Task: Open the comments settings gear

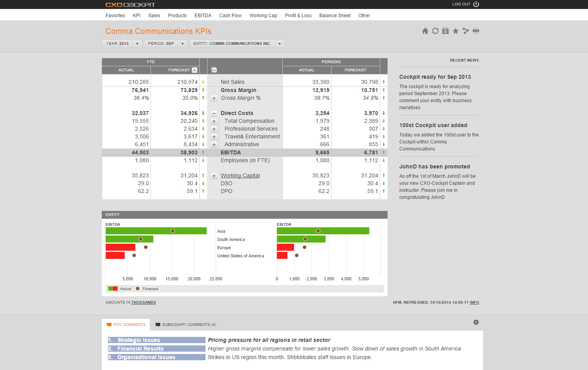Action: [x=476, y=322]
